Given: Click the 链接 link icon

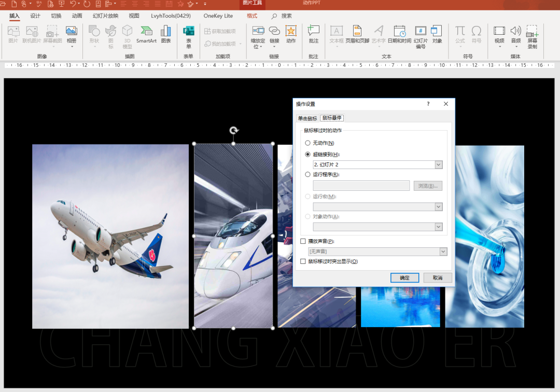Looking at the screenshot, I should point(274,32).
